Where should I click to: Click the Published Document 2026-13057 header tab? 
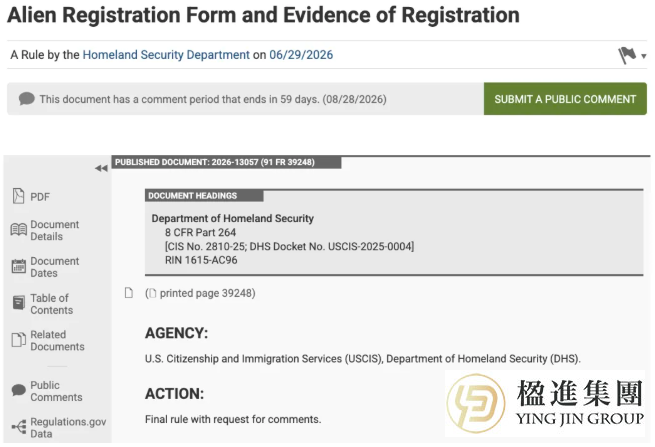point(226,162)
